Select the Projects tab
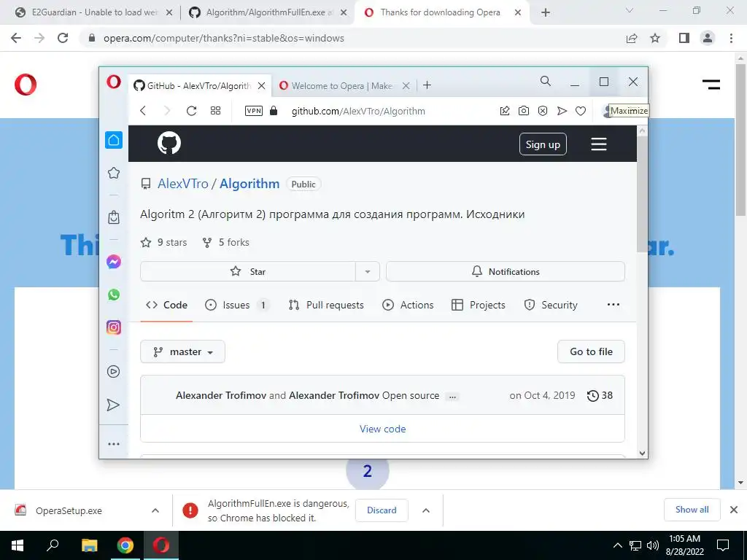 (x=478, y=305)
